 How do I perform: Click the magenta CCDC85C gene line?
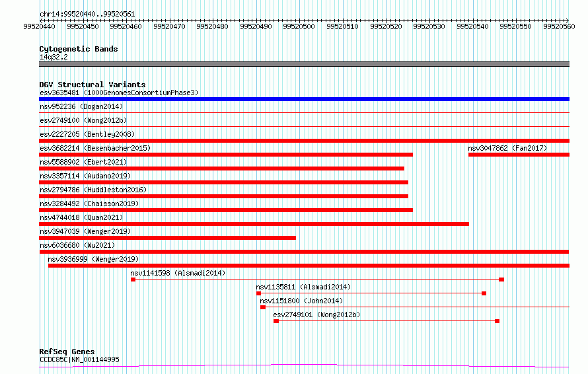tap(304, 366)
